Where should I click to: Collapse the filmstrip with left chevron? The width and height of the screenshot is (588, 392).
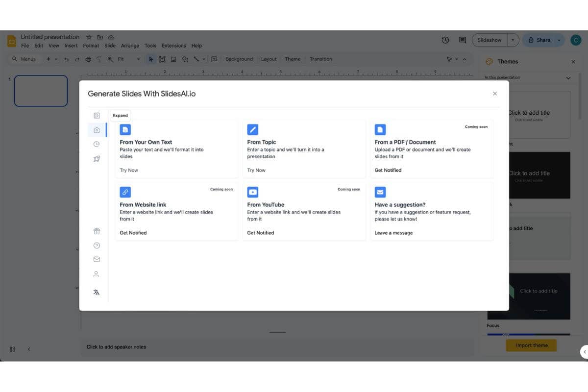(29, 349)
